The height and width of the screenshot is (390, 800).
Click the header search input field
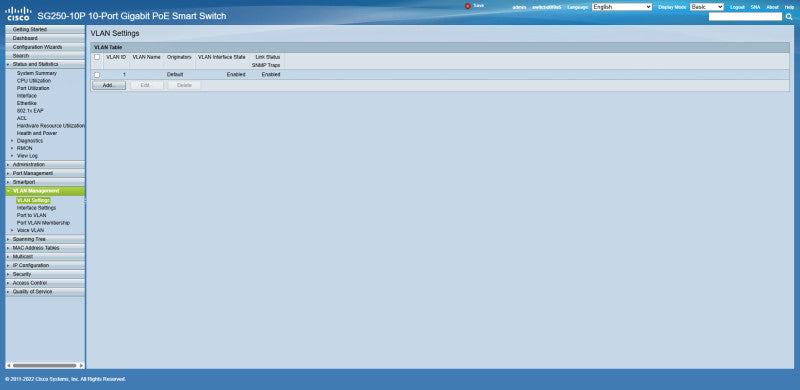(x=745, y=17)
